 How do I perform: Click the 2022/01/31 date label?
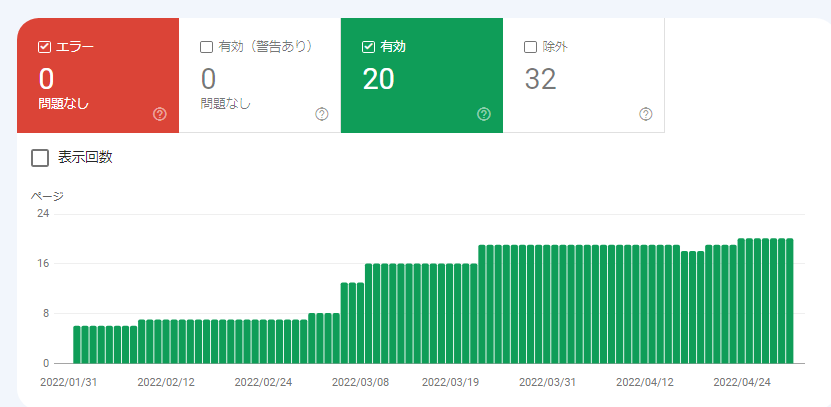click(69, 383)
